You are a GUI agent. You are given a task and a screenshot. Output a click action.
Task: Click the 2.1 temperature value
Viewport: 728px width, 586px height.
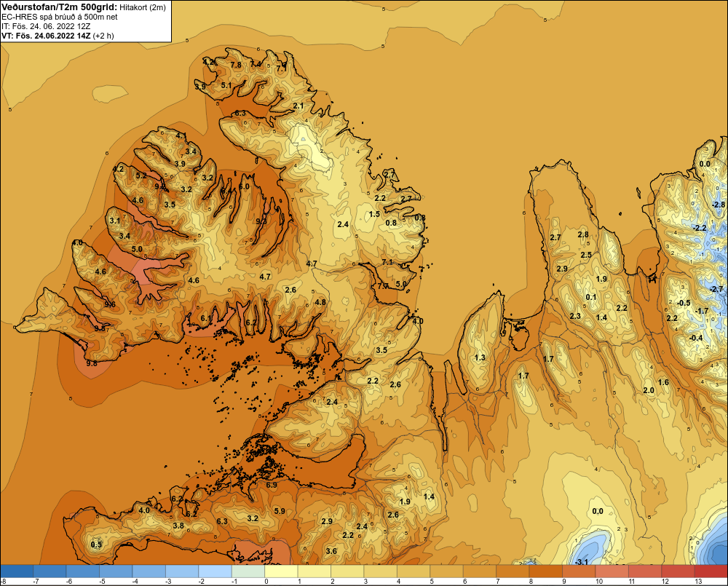point(298,106)
